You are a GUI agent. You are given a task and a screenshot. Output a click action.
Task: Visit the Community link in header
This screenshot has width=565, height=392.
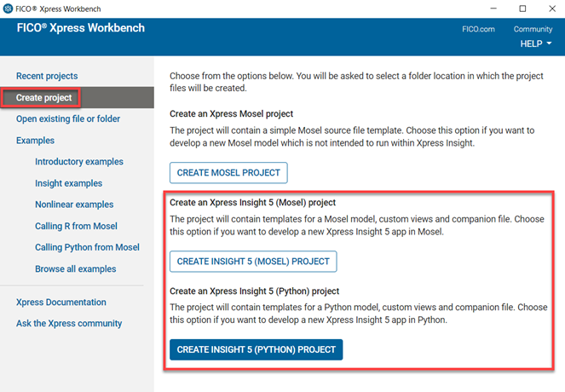coord(533,29)
